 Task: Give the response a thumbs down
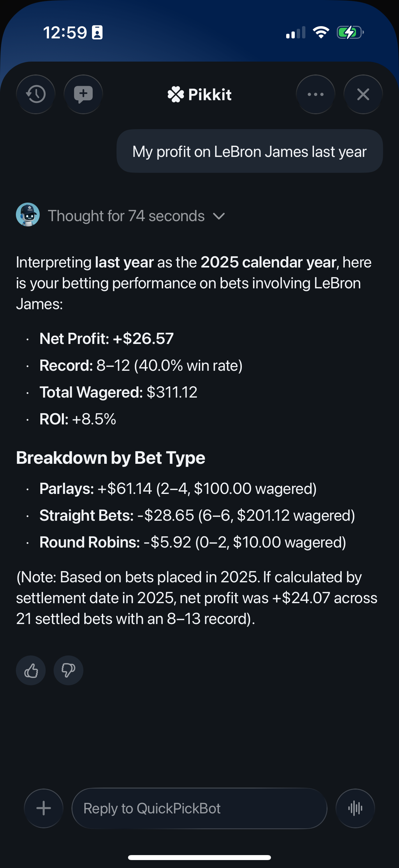point(68,670)
